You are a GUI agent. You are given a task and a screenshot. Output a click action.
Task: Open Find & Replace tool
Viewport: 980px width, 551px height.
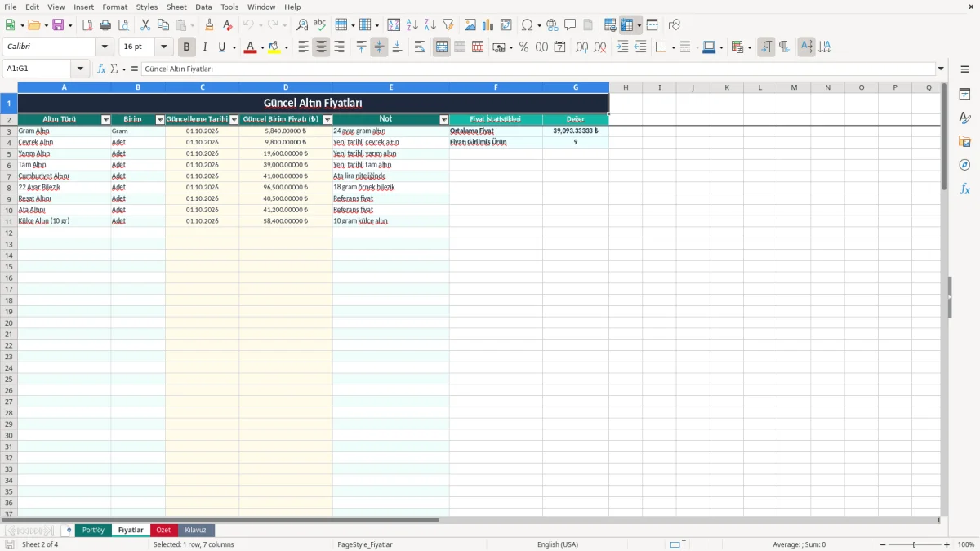302,25
